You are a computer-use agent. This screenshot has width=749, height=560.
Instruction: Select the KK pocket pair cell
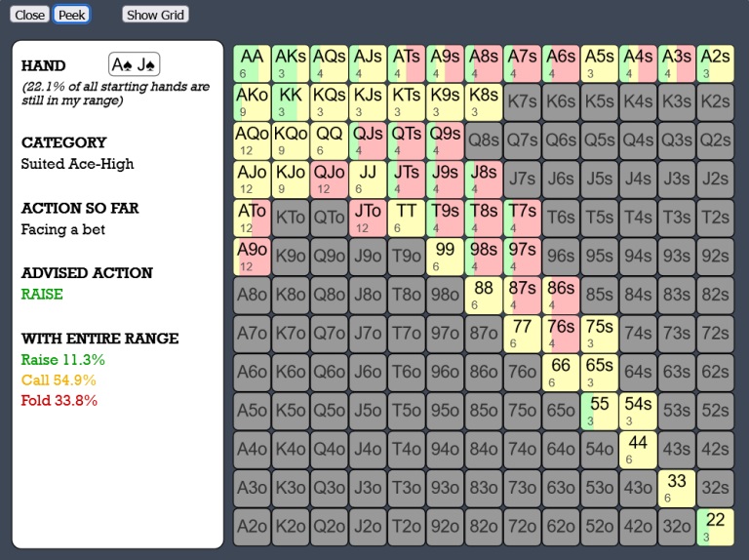(291, 102)
